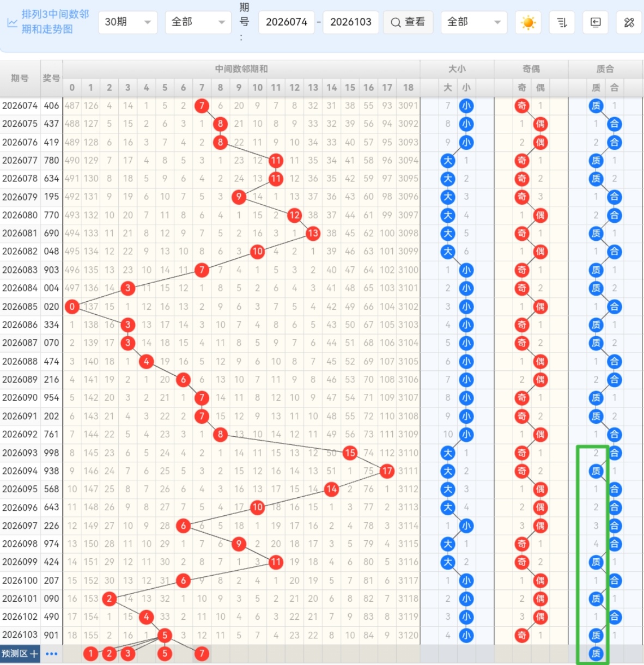
Task: Click the screen-with-arrow icon in toolbar
Action: 596,22
